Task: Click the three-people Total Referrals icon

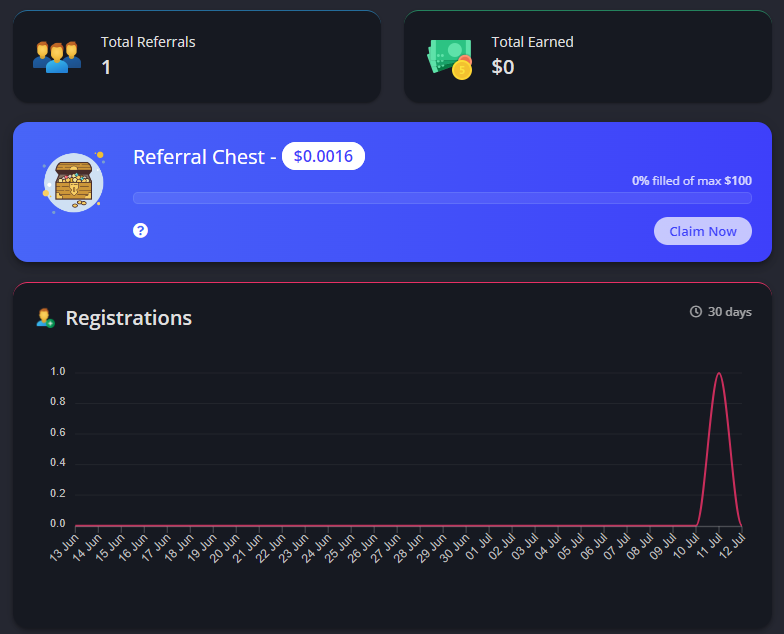Action: [57, 56]
